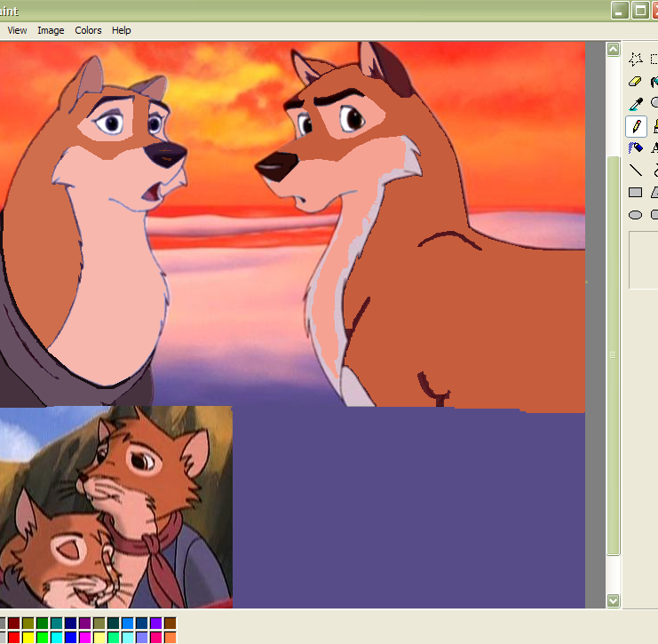The width and height of the screenshot is (658, 644).
Task: Select the Eraser tool
Action: (x=636, y=82)
